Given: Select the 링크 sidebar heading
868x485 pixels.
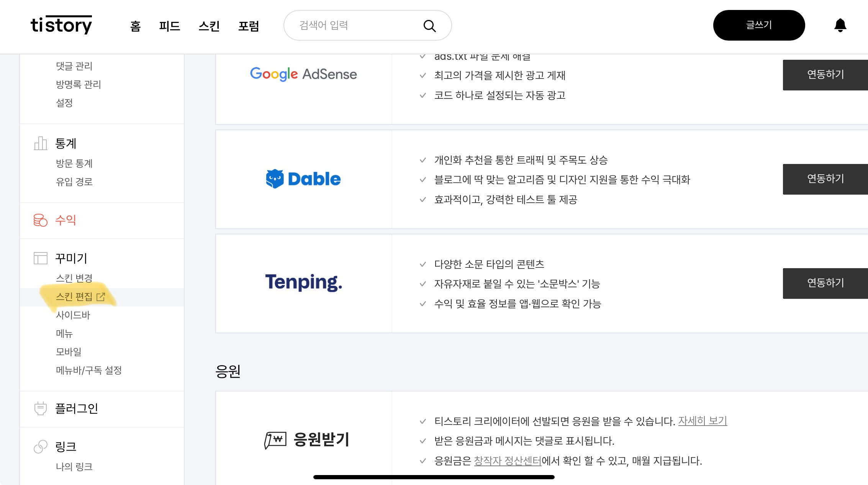Looking at the screenshot, I should (x=66, y=447).
